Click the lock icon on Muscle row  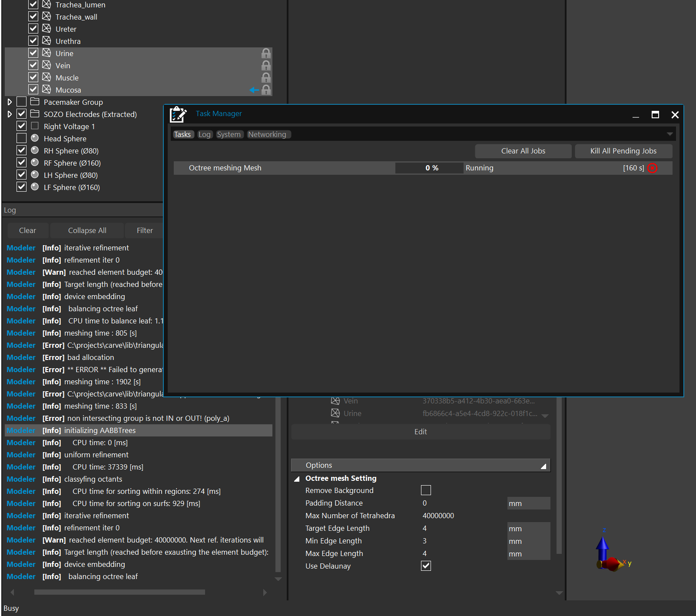(x=266, y=78)
